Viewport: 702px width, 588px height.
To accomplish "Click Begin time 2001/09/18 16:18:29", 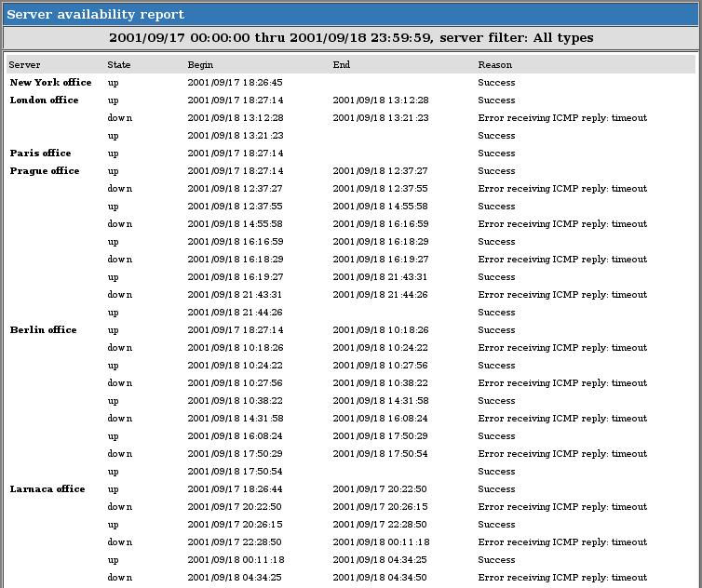I will click(x=236, y=259).
